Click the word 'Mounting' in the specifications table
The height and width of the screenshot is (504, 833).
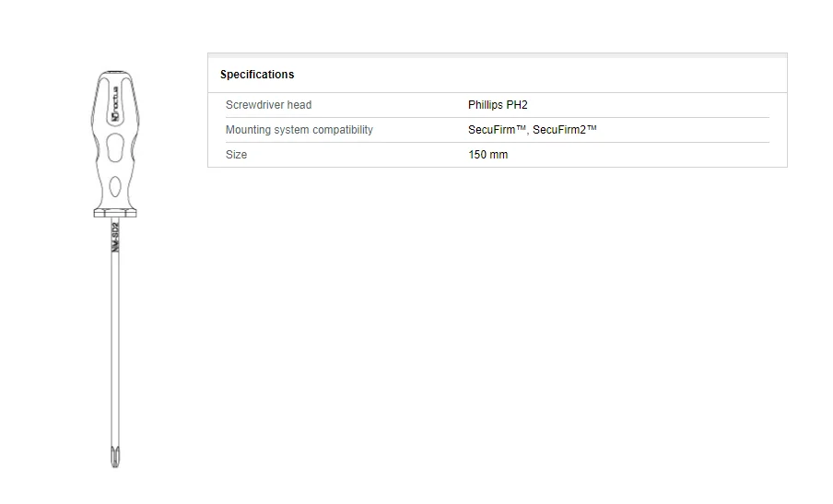pyautogui.click(x=247, y=130)
